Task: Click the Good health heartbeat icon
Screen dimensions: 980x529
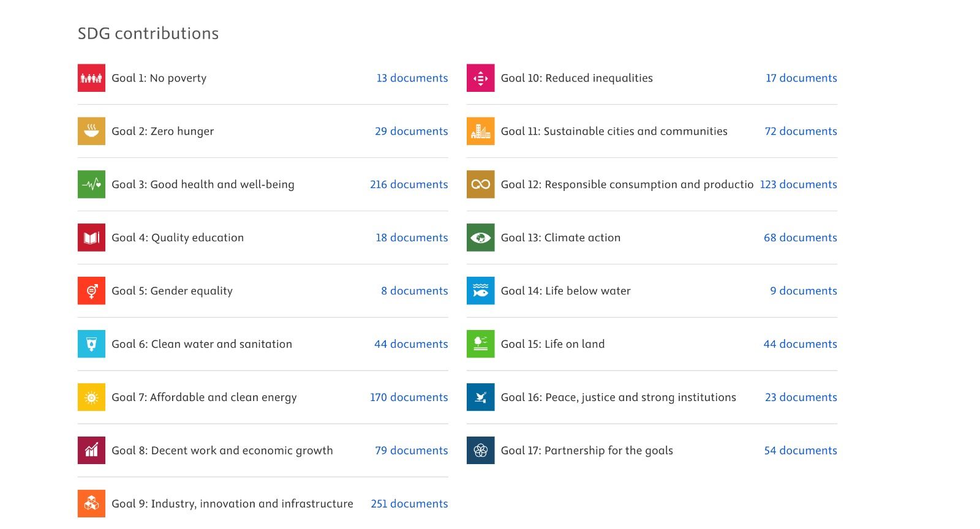Action: pos(91,184)
